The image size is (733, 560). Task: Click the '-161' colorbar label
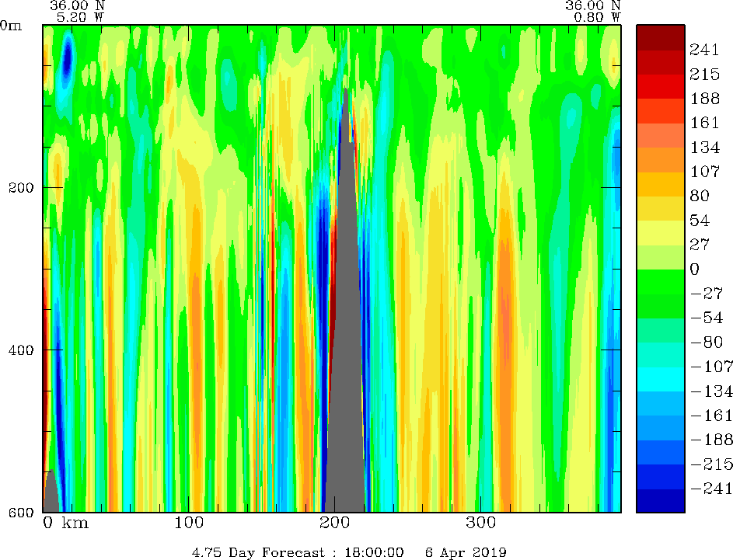(711, 416)
